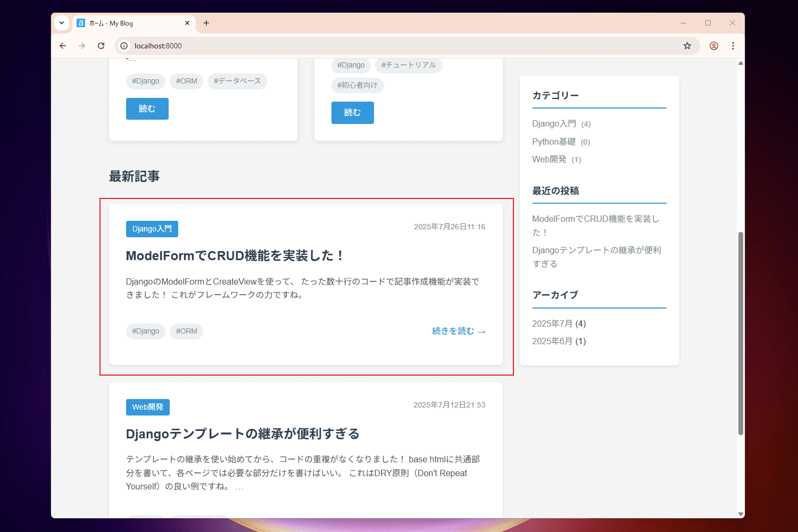Click the scrollbar down arrow

tap(741, 514)
